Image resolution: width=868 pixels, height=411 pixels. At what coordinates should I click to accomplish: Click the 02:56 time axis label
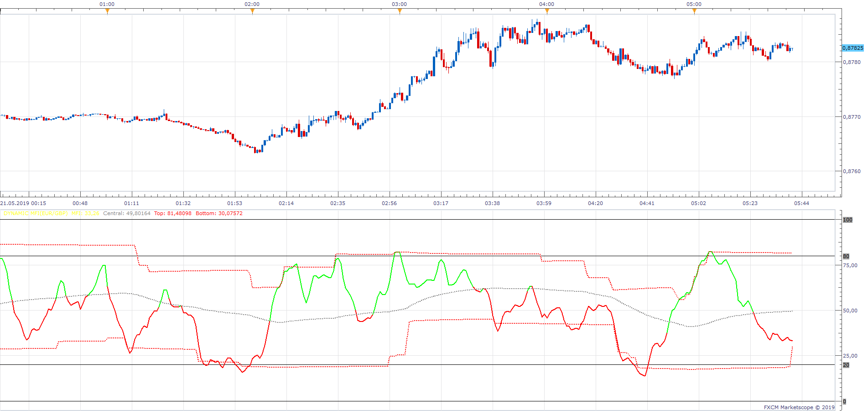click(x=390, y=203)
